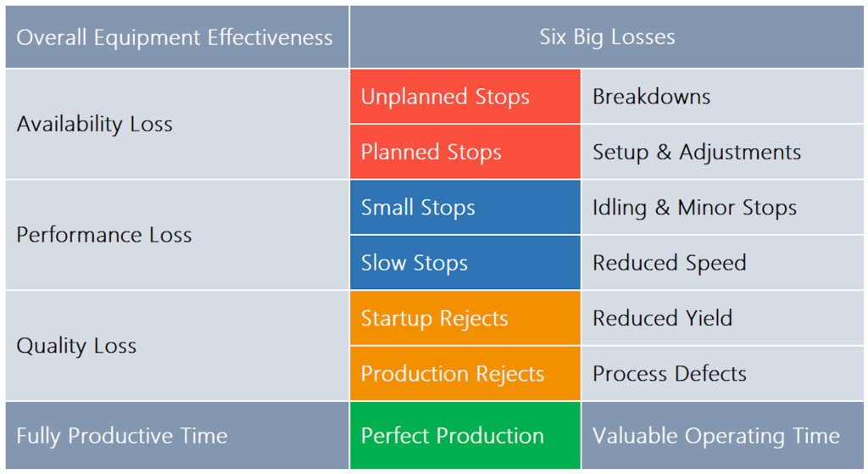
Task: Click the Availability Loss cell
Action: tap(177, 124)
